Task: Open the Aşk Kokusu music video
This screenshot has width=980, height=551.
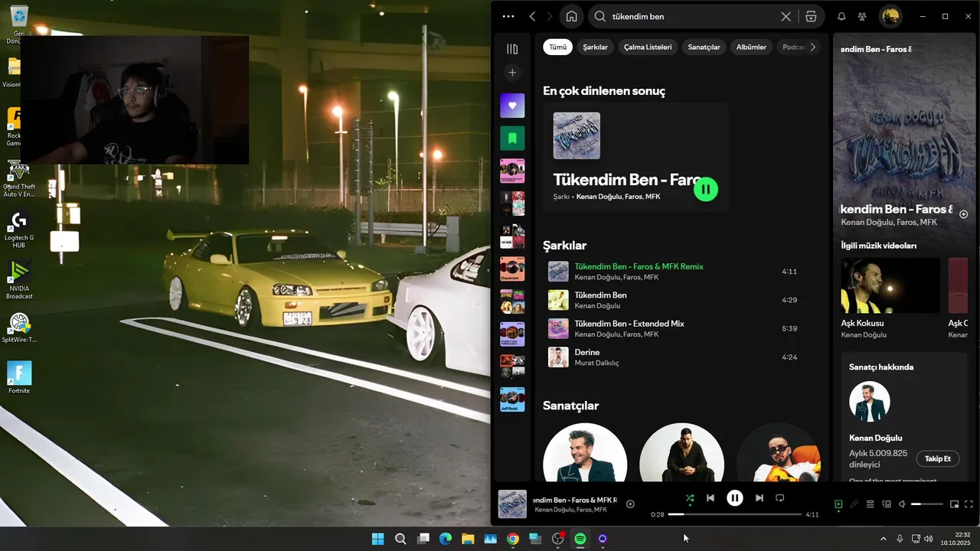Action: tap(890, 285)
